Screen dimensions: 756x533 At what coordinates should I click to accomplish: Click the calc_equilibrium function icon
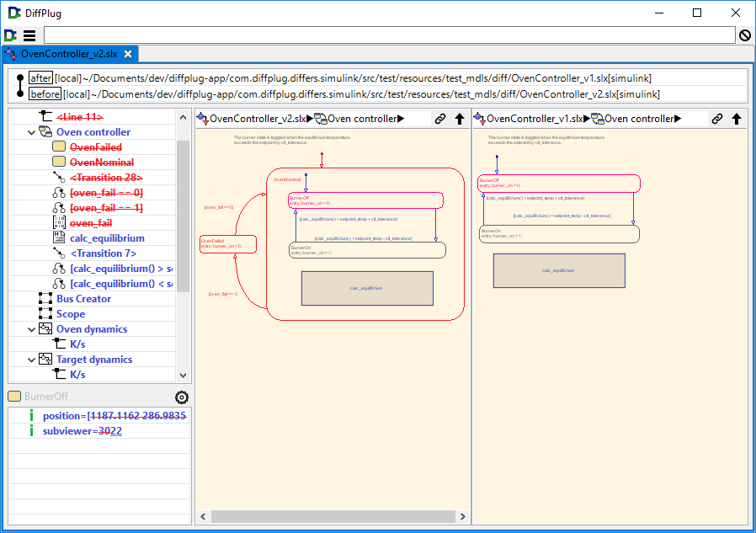click(x=59, y=237)
